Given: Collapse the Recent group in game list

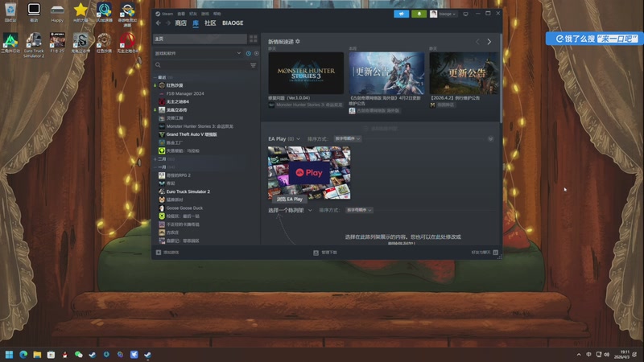Looking at the screenshot, I should 155,77.
